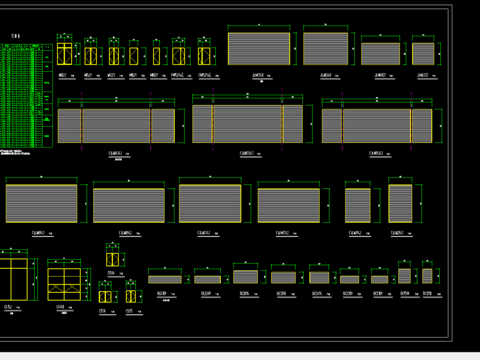This screenshot has width=480, height=360.
Task: Click the gray bar along the viewer's bottom edge
Action: 240,356
